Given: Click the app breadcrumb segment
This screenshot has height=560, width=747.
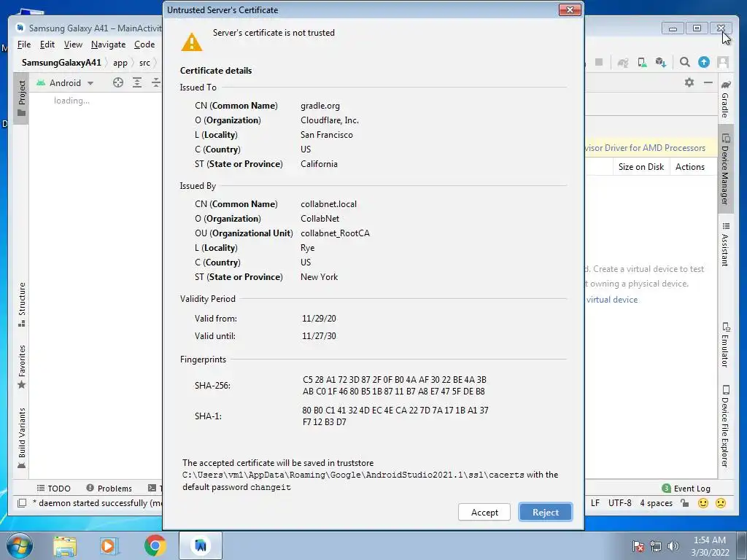Looking at the screenshot, I should (120, 63).
